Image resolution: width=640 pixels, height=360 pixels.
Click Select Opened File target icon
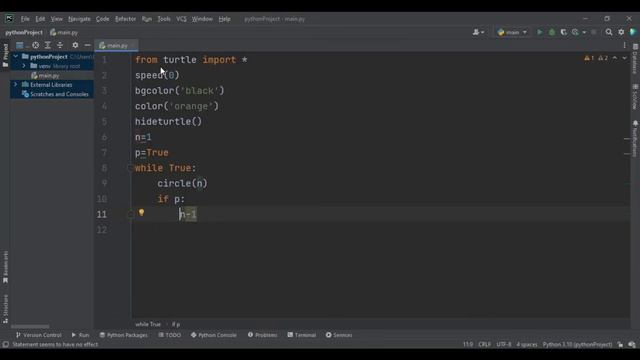[36, 45]
